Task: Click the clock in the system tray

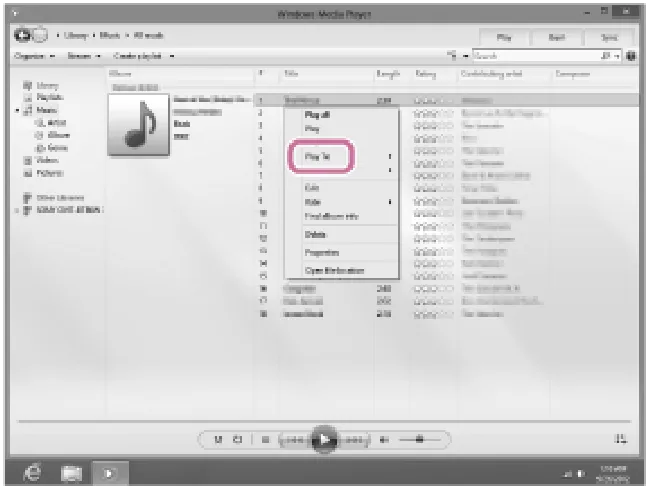Action: [x=613, y=474]
